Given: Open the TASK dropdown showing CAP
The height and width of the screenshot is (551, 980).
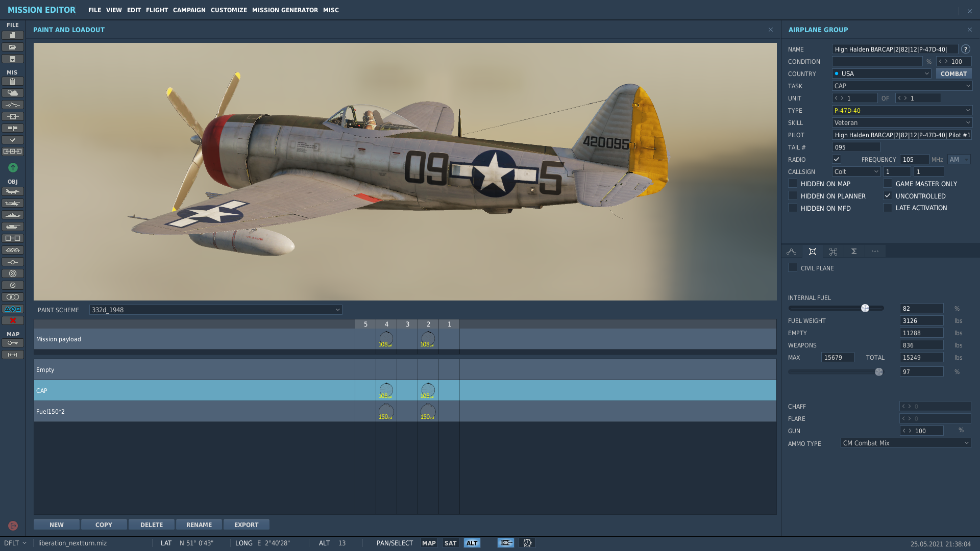Looking at the screenshot, I should 902,86.
